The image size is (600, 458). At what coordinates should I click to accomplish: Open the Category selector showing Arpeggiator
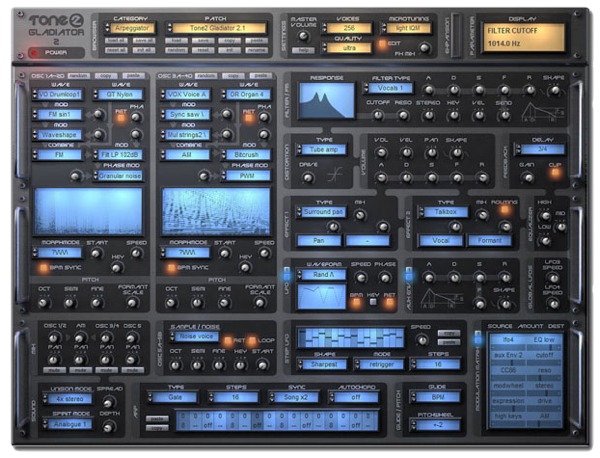coord(132,28)
